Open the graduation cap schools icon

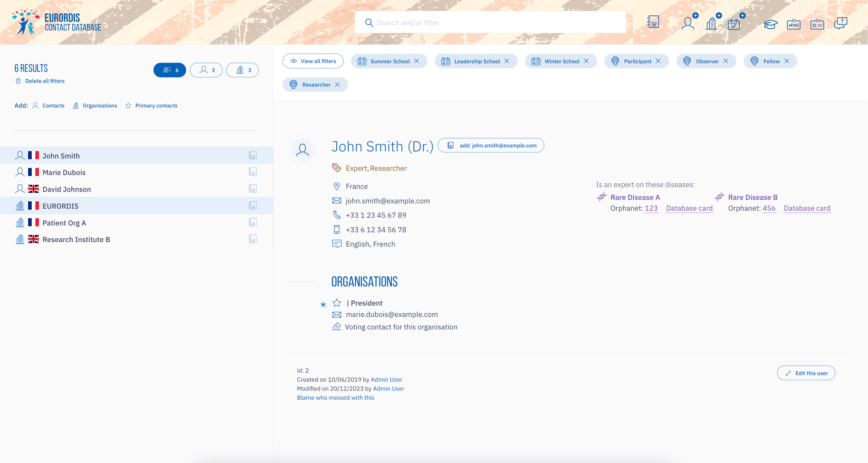[x=770, y=24]
